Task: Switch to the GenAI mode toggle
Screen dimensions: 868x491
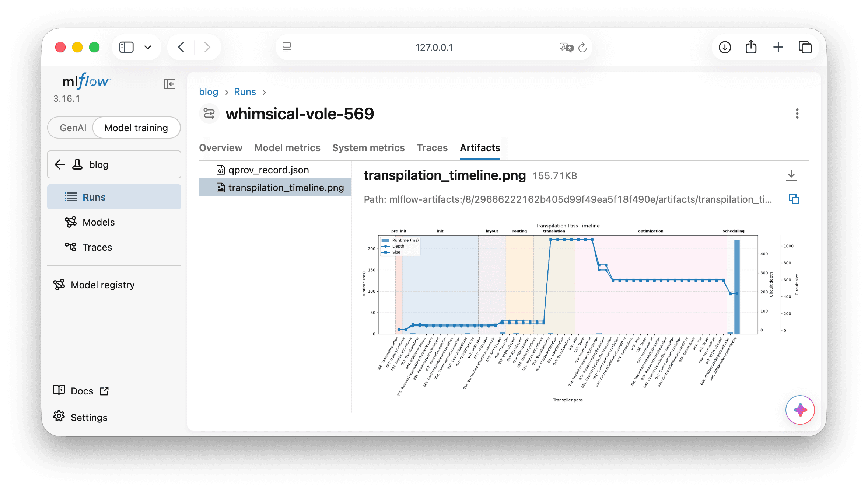Action: coord(73,128)
